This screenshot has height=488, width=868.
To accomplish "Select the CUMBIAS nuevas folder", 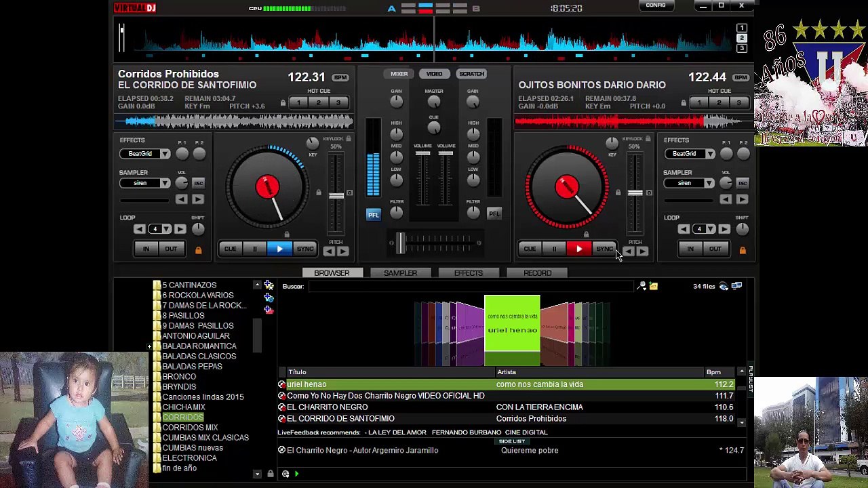I will point(193,448).
